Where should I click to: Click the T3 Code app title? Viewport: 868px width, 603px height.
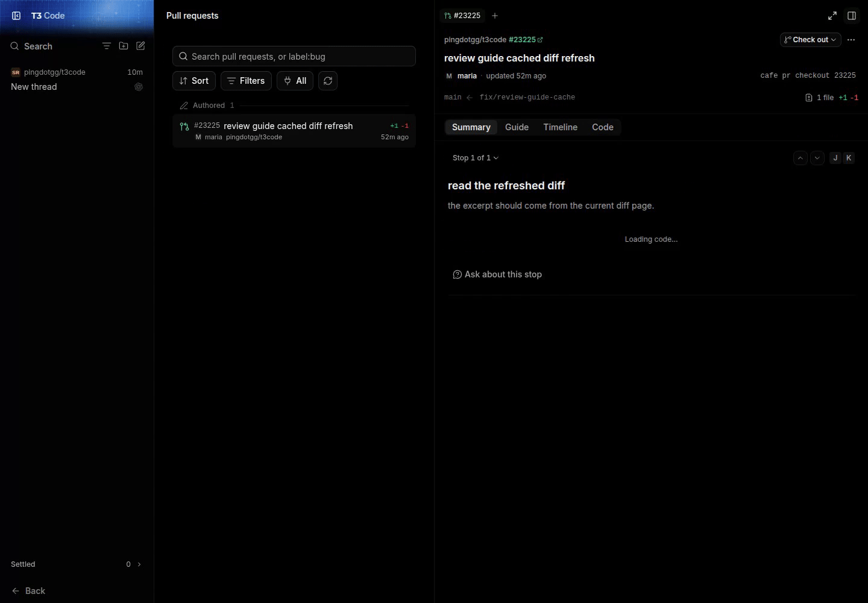[x=48, y=16]
